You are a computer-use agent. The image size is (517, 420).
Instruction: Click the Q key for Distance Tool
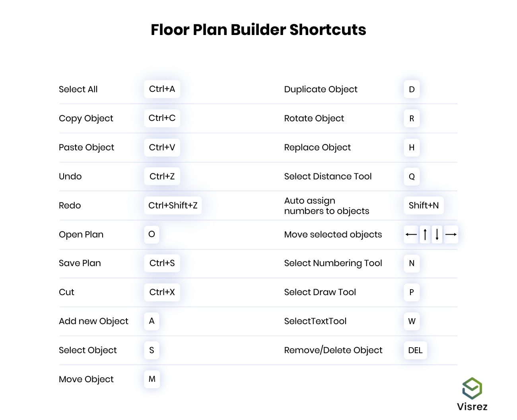tap(412, 177)
